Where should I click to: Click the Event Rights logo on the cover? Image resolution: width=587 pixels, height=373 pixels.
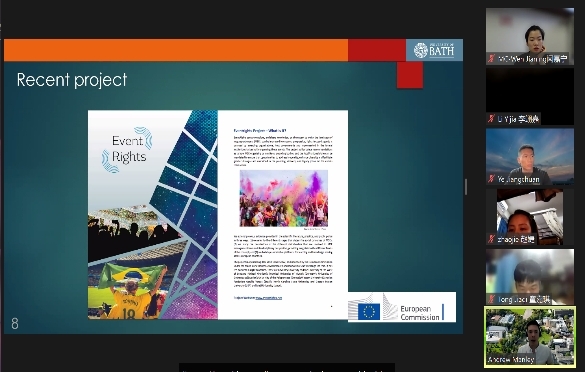click(127, 149)
